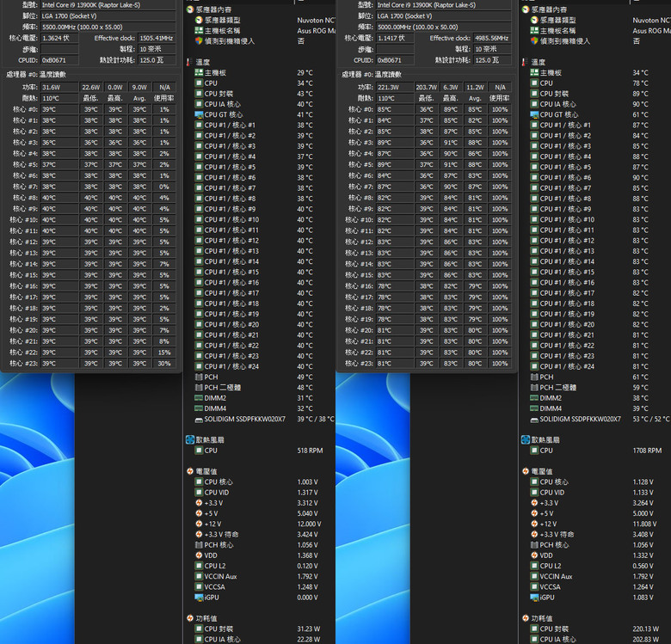Click the +12 V icon showing 11.808 V
The image size is (671, 644).
pos(534,524)
